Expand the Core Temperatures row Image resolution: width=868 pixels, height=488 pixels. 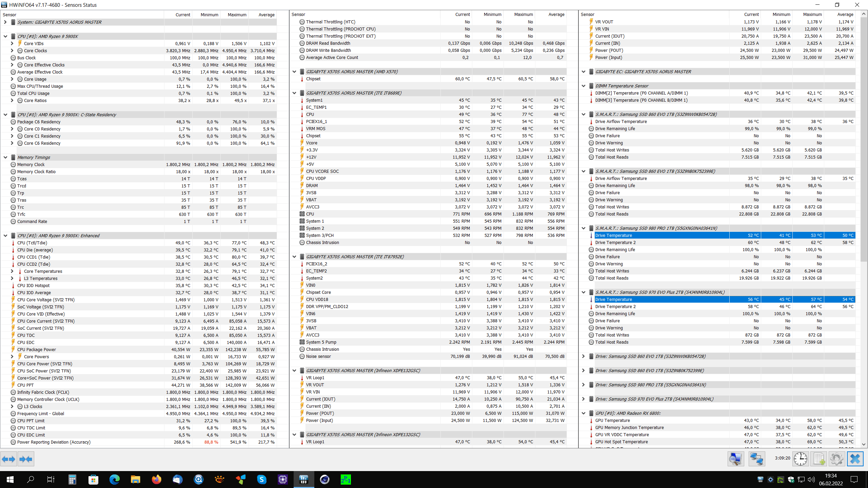click(12, 271)
